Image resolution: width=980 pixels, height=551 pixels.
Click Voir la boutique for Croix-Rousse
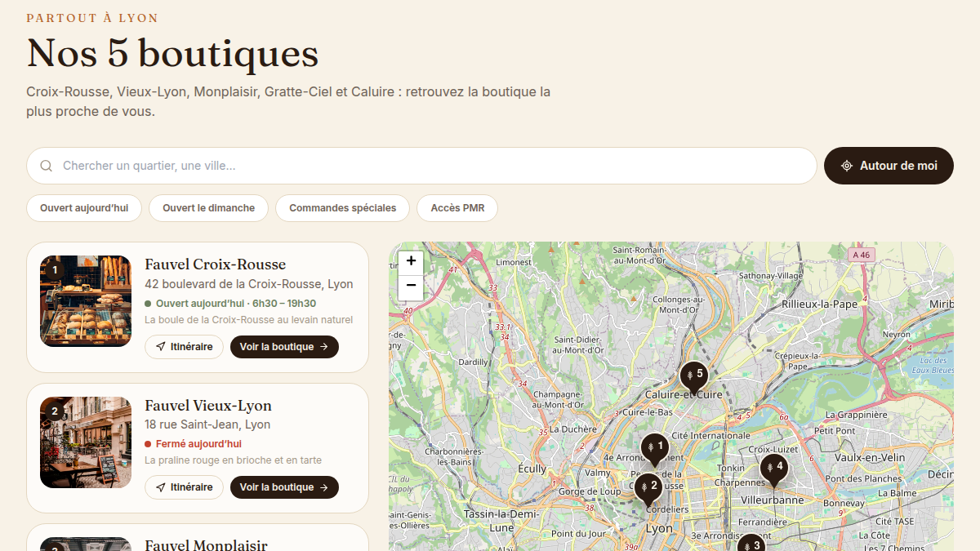pyautogui.click(x=284, y=347)
